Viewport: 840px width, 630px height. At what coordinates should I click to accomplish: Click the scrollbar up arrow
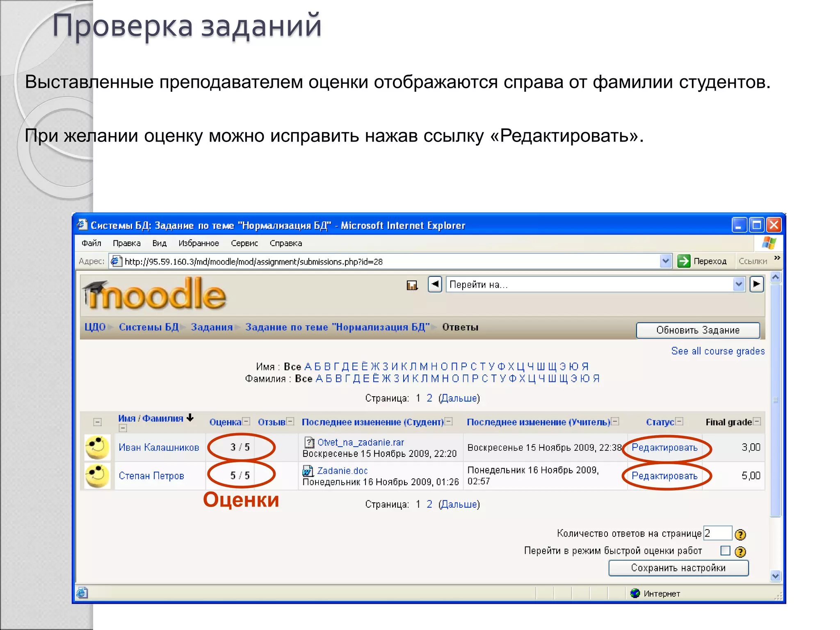775,277
